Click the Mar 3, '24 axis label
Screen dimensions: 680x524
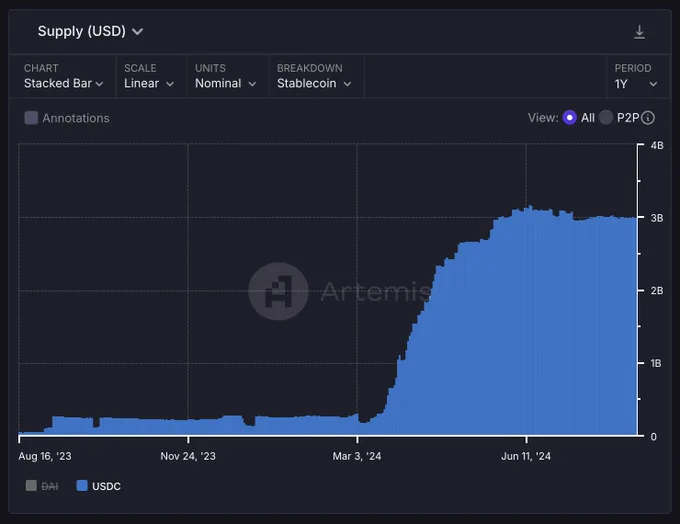(357, 456)
